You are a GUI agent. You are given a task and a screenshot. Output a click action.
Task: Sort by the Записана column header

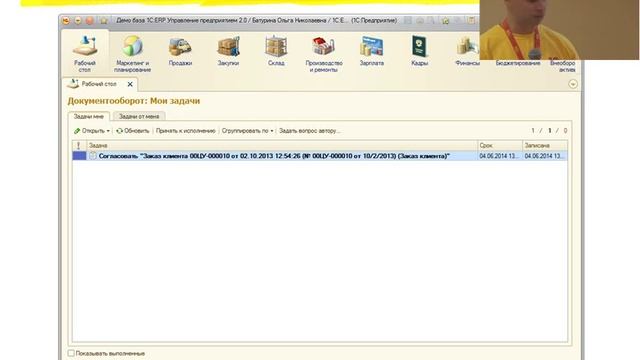coord(545,145)
